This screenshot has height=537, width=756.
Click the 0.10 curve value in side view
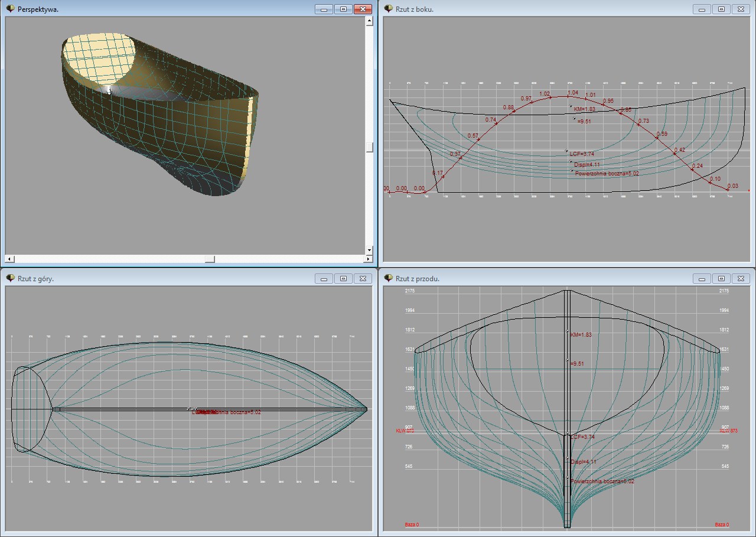point(715,179)
